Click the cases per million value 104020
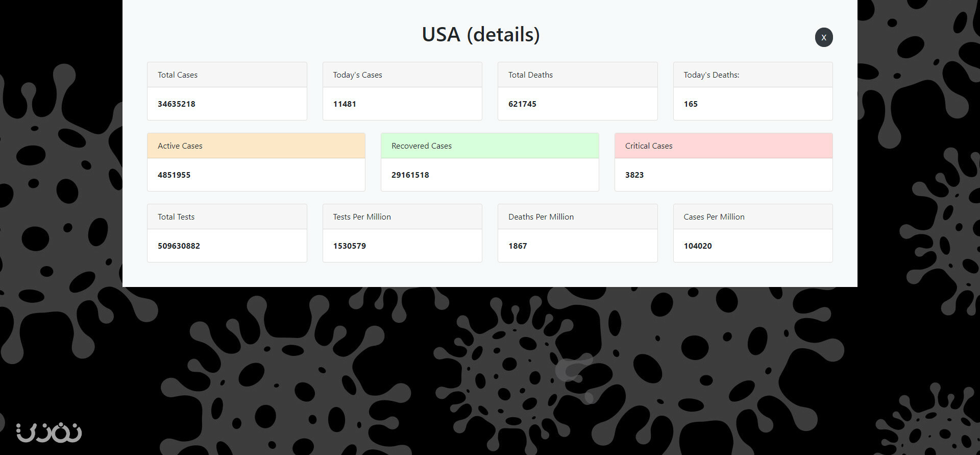Screen dimensions: 980x455 (x=698, y=246)
